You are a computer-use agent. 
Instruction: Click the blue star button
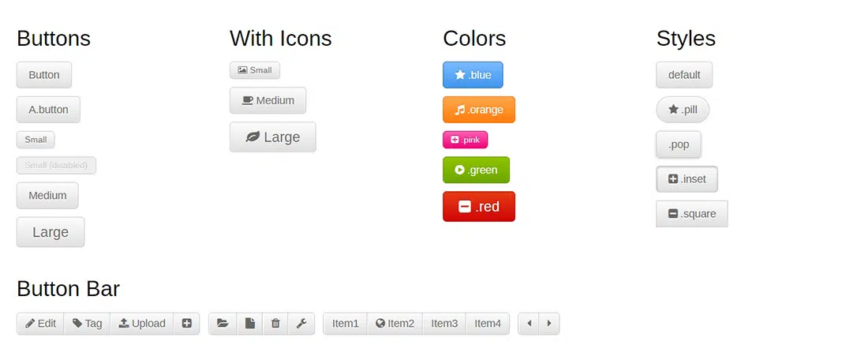(473, 75)
